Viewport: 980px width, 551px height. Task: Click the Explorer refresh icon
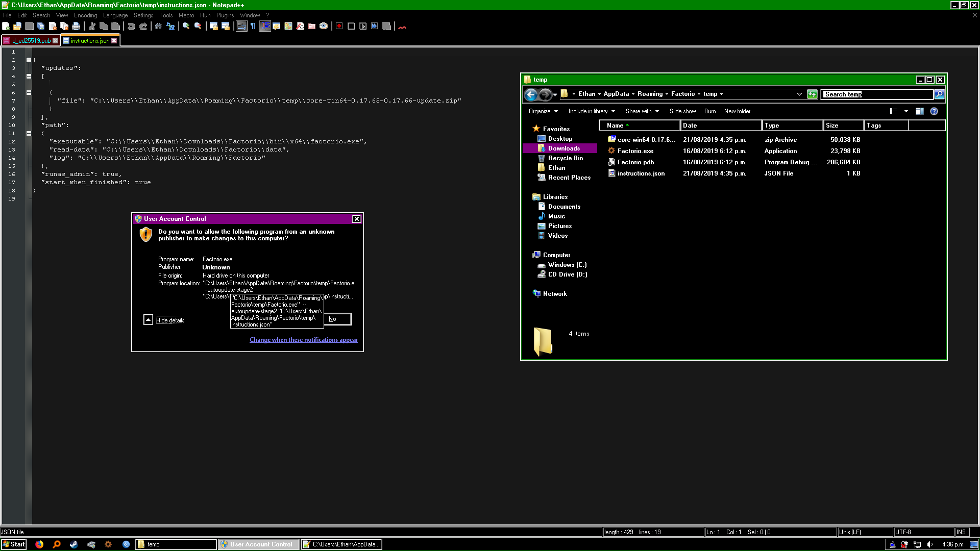pos(812,94)
